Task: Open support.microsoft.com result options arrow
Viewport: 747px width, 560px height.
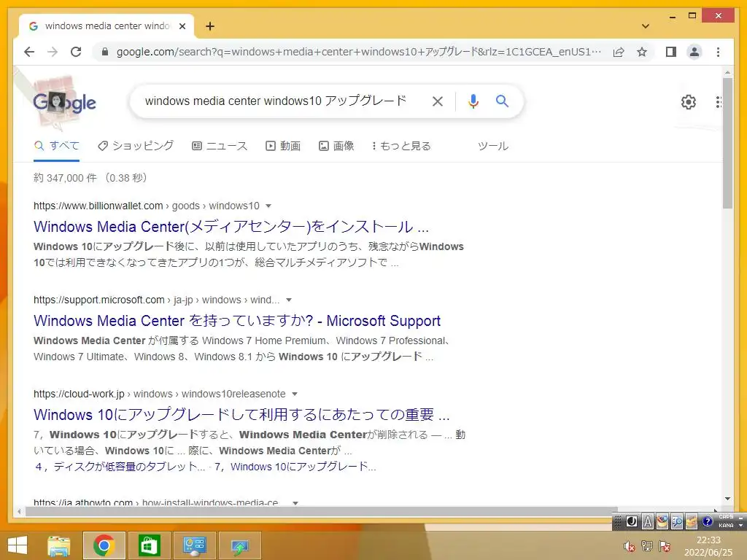Action: (288, 300)
